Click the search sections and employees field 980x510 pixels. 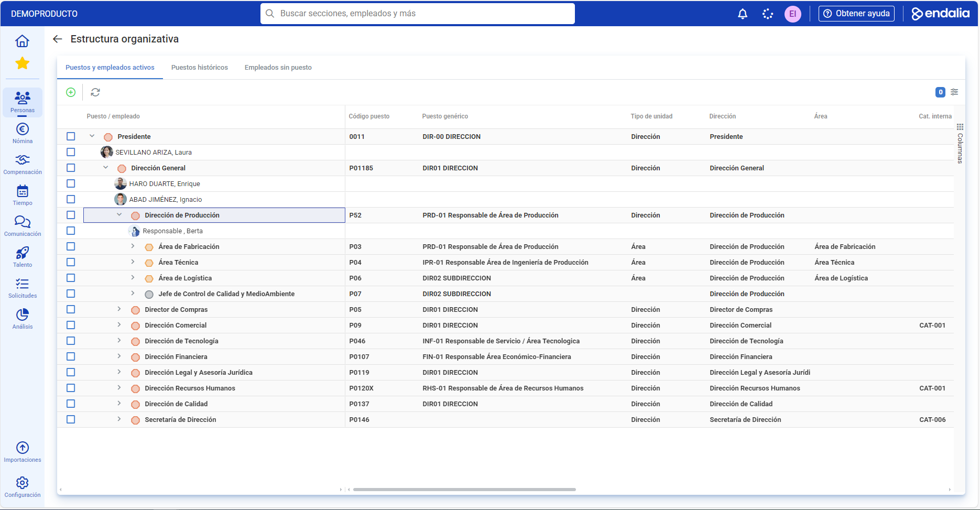coord(418,14)
